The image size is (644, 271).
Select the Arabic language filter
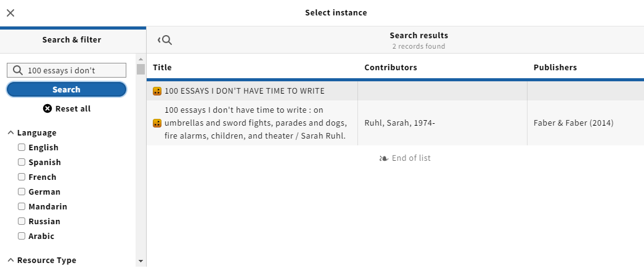[x=22, y=236]
